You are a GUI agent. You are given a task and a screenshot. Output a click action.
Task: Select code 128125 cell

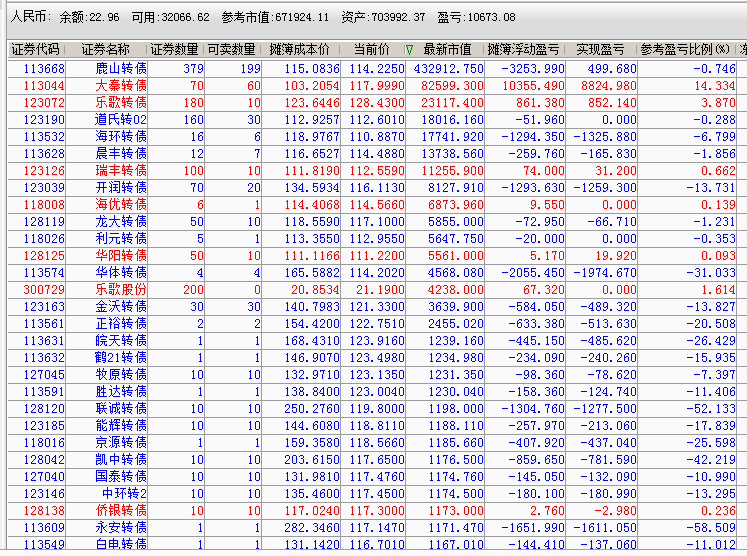44,256
